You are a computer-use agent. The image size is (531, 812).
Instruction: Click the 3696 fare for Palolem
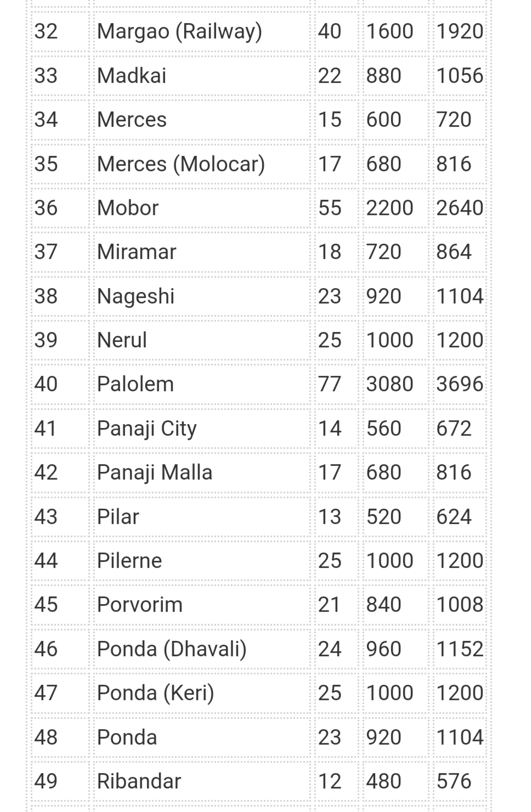click(x=460, y=384)
